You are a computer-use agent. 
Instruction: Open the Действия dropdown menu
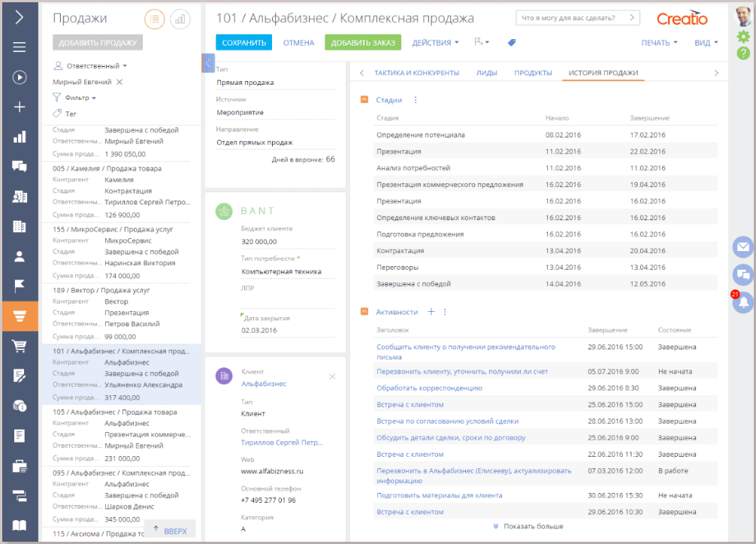(435, 42)
